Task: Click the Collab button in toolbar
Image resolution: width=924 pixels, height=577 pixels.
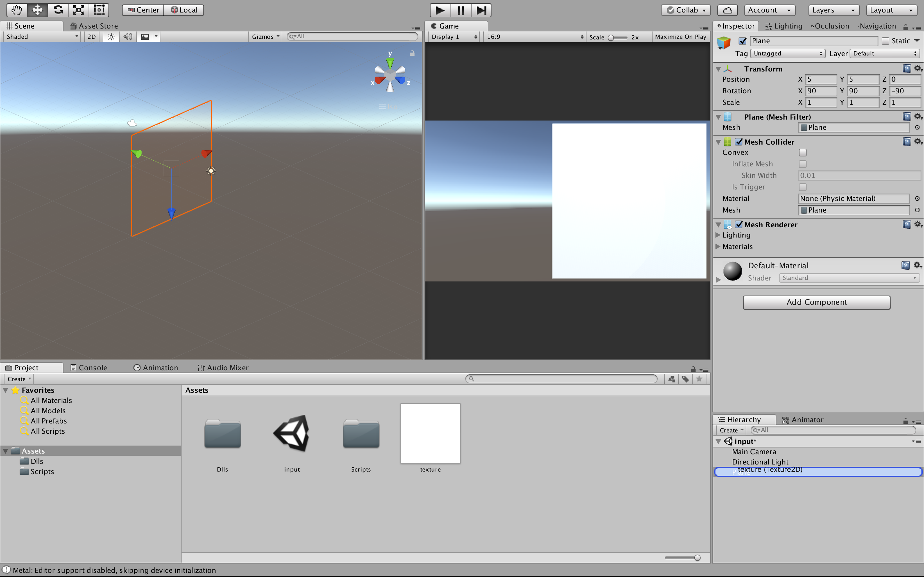Action: [686, 9]
